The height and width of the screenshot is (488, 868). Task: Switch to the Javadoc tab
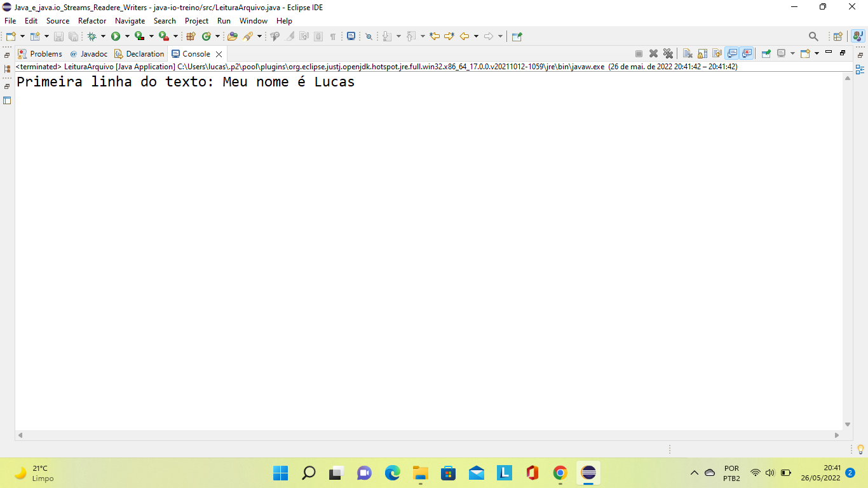[89, 54]
